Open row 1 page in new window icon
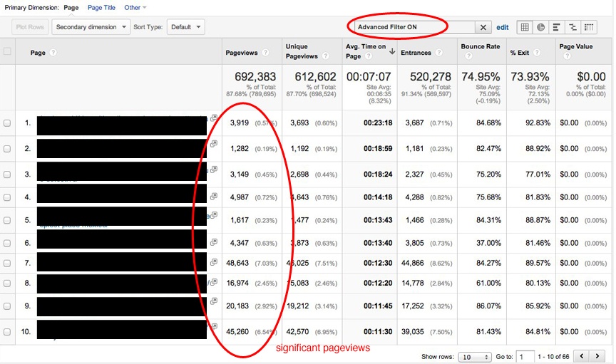 click(x=213, y=119)
